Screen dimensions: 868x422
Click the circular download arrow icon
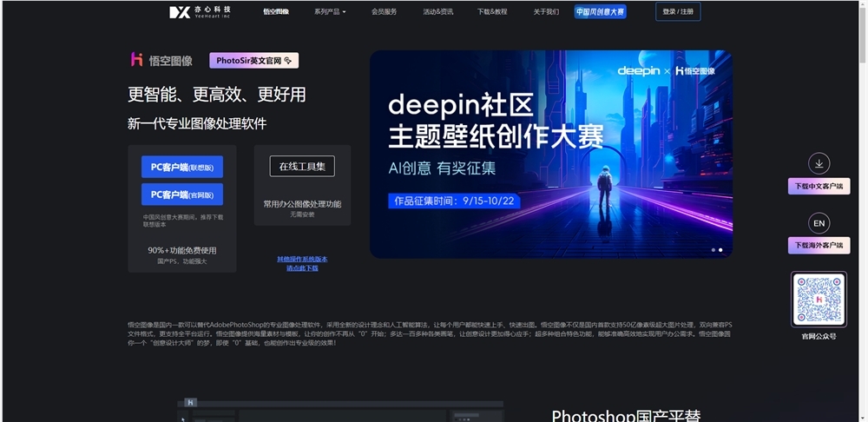(819, 163)
